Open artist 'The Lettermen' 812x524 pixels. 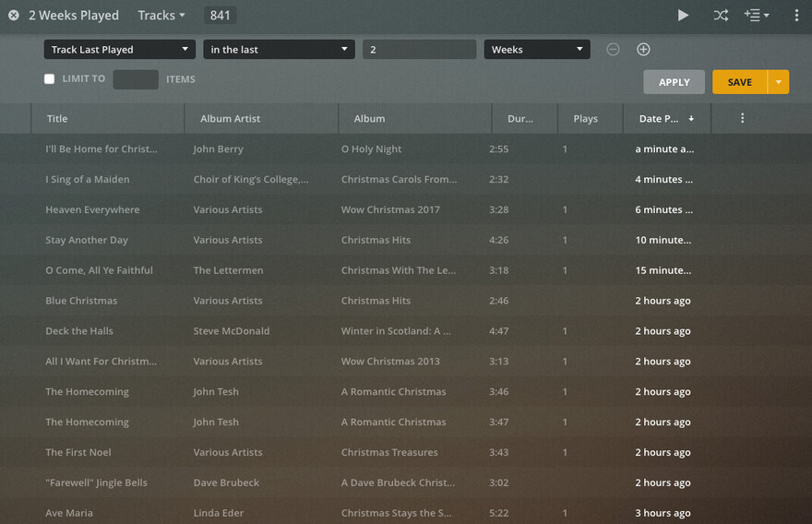pos(229,270)
